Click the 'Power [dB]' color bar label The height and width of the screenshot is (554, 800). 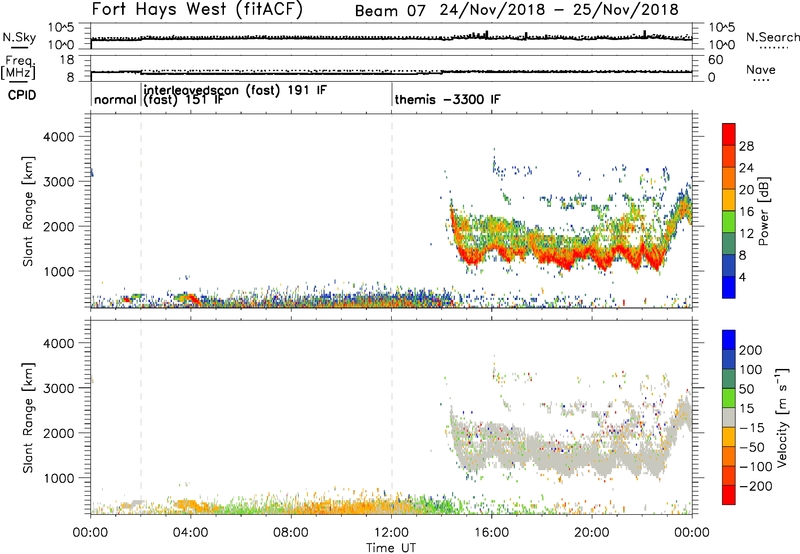pos(763,211)
